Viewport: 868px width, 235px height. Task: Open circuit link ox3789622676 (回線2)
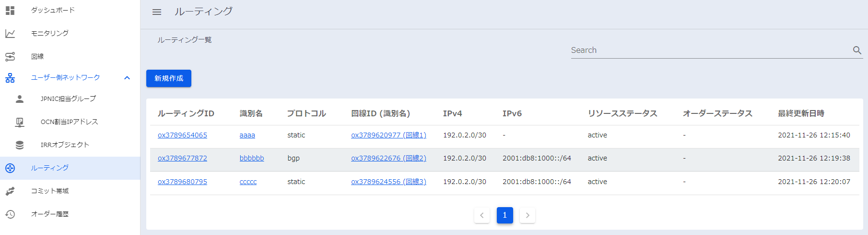(388, 158)
